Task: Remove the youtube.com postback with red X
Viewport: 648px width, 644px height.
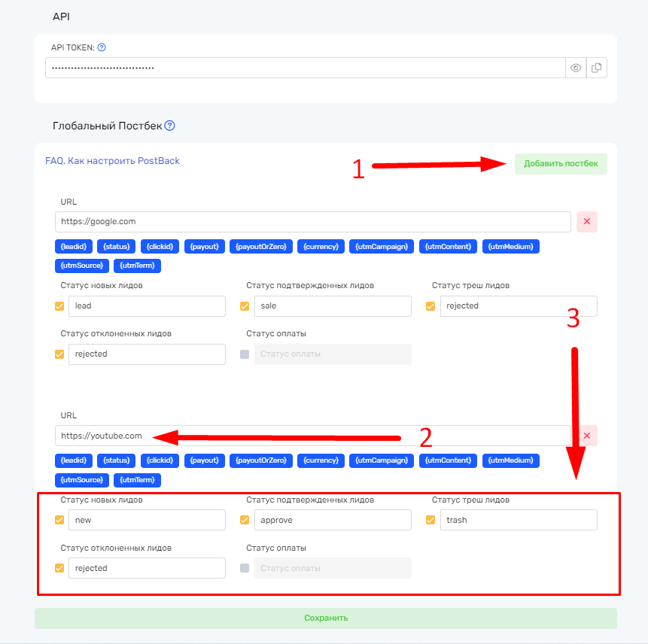Action: click(586, 436)
